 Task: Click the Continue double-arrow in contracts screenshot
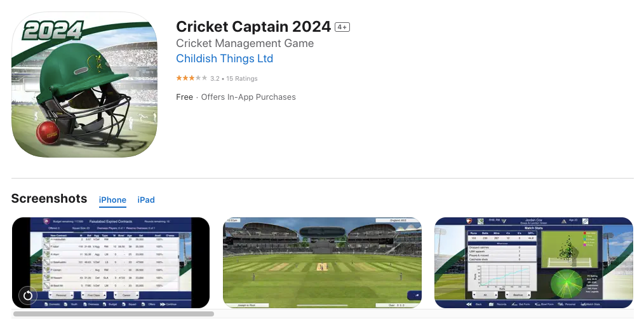point(163,304)
